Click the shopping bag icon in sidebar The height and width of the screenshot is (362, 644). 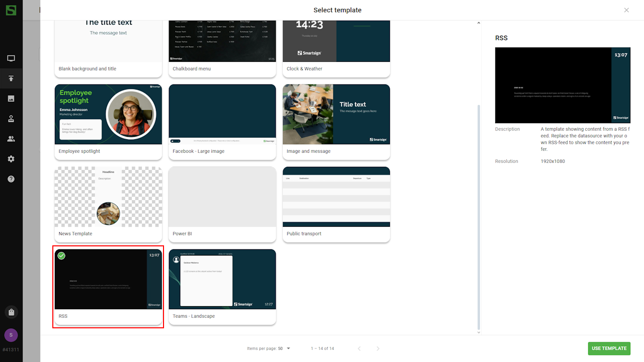(x=11, y=312)
